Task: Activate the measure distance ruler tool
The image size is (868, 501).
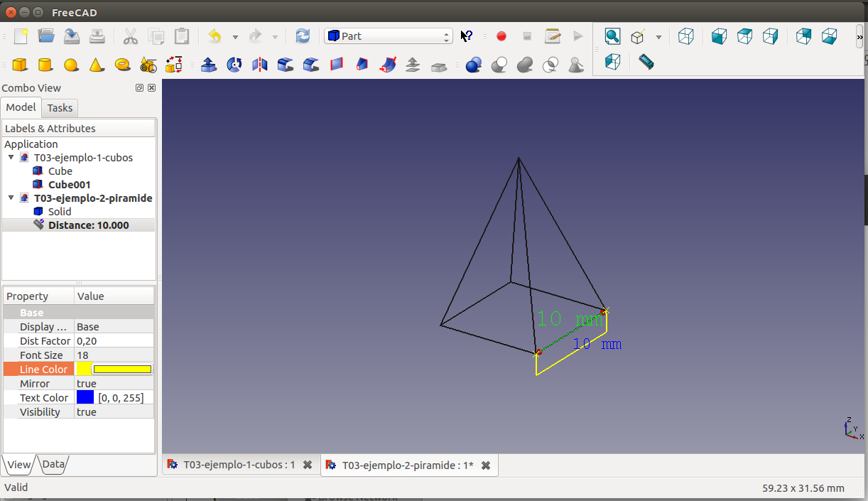Action: pyautogui.click(x=646, y=62)
